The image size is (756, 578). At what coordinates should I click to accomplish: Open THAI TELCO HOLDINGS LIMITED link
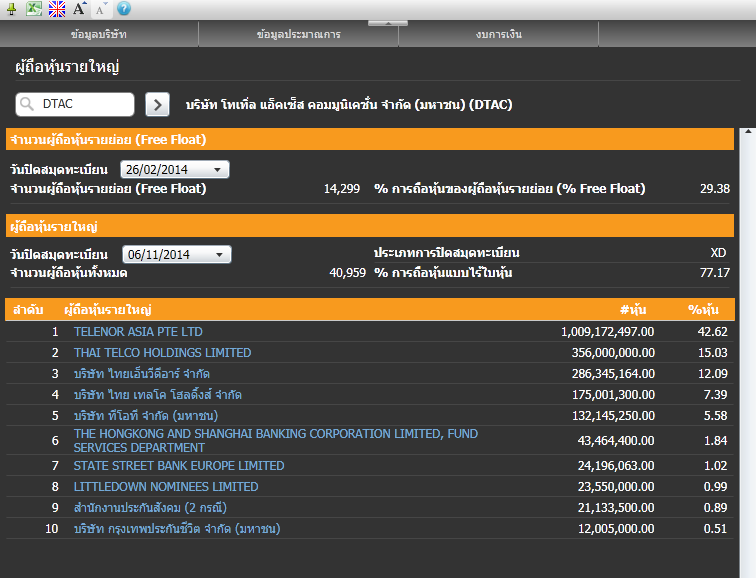(162, 353)
